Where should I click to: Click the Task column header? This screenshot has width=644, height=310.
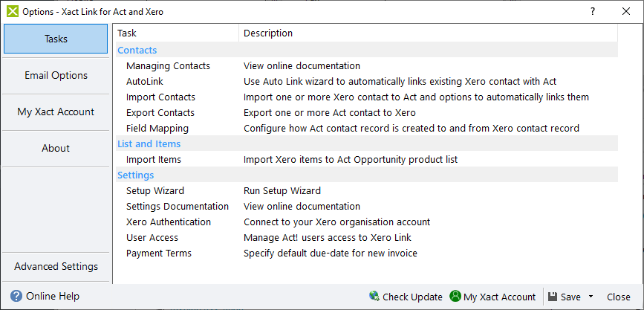pos(177,33)
